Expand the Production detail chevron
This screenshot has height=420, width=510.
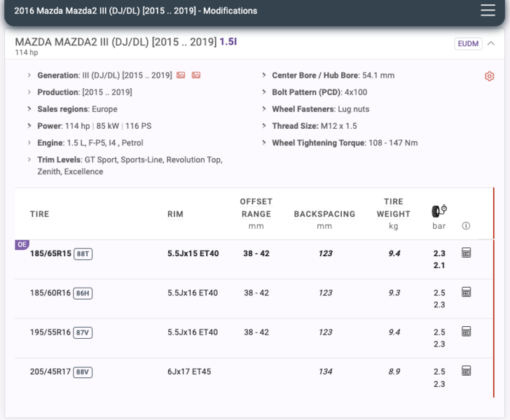tap(29, 92)
